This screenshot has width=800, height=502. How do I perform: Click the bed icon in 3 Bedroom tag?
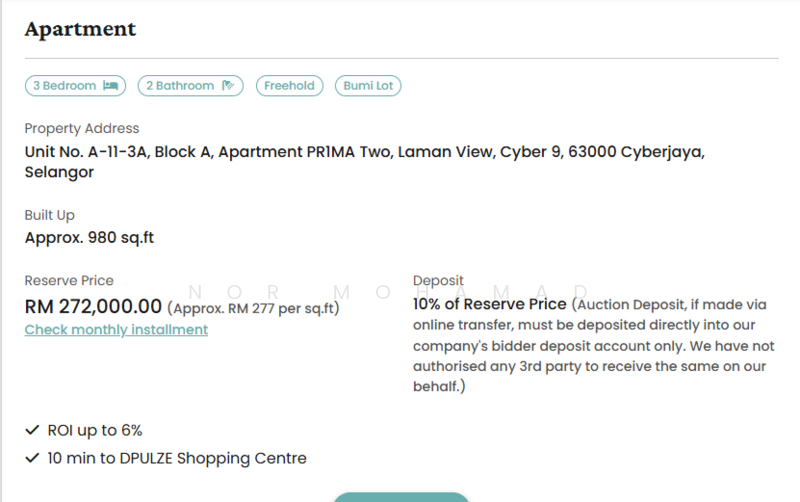coord(110,86)
